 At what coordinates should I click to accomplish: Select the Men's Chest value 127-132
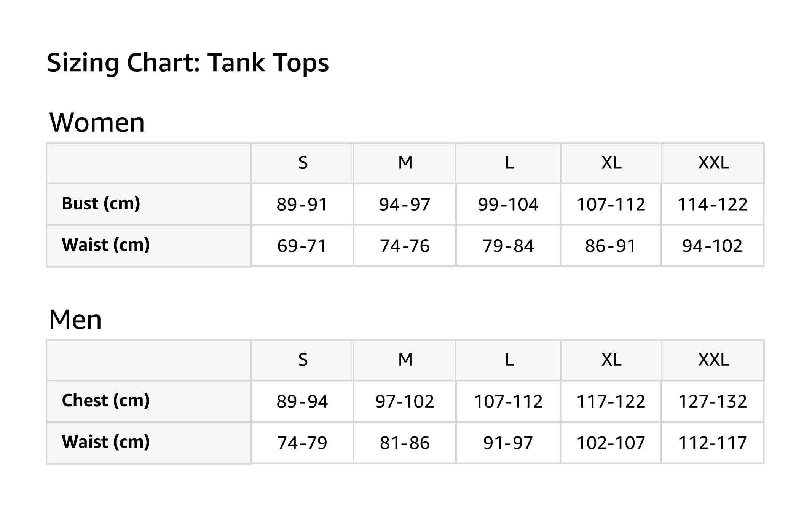[x=713, y=401]
